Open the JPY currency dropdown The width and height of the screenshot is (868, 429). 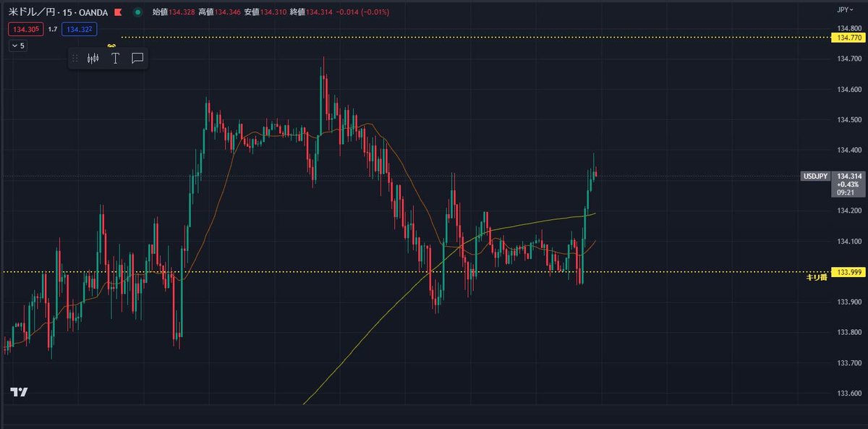tap(845, 11)
